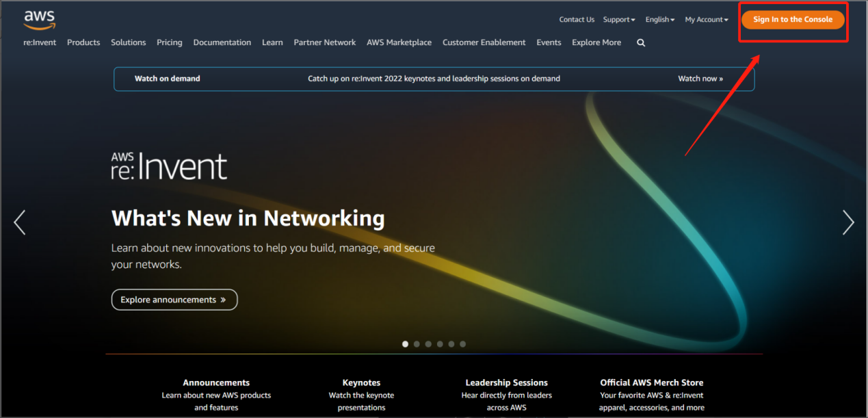868x418 pixels.
Task: Click the Explore announcements button
Action: 174,300
